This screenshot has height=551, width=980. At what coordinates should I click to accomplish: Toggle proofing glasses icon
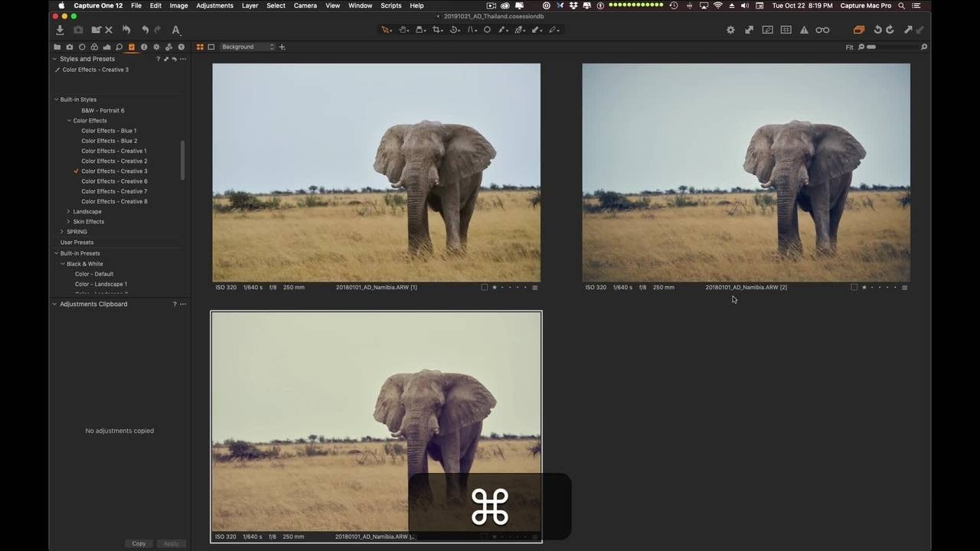[822, 30]
